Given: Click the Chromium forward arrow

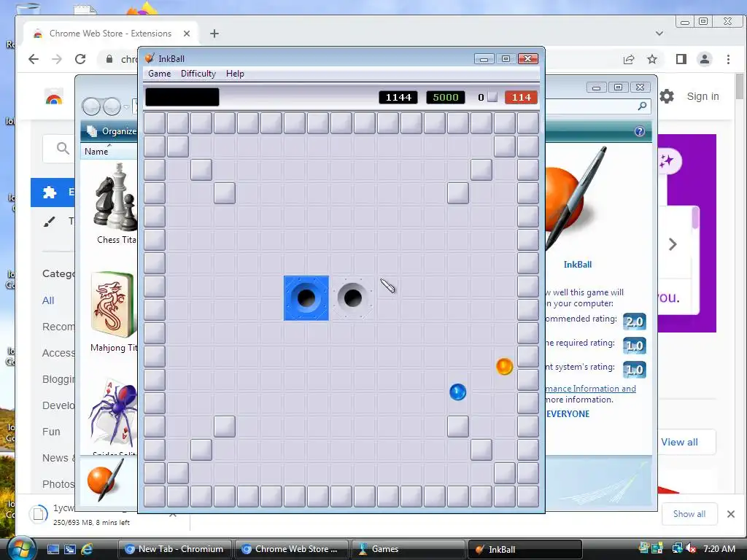Looking at the screenshot, I should click(x=57, y=59).
